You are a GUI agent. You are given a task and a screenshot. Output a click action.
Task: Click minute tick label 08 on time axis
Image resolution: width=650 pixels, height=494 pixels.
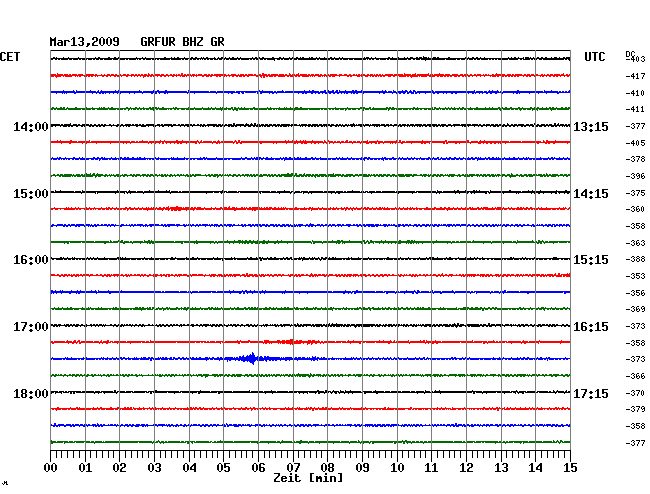tap(327, 467)
